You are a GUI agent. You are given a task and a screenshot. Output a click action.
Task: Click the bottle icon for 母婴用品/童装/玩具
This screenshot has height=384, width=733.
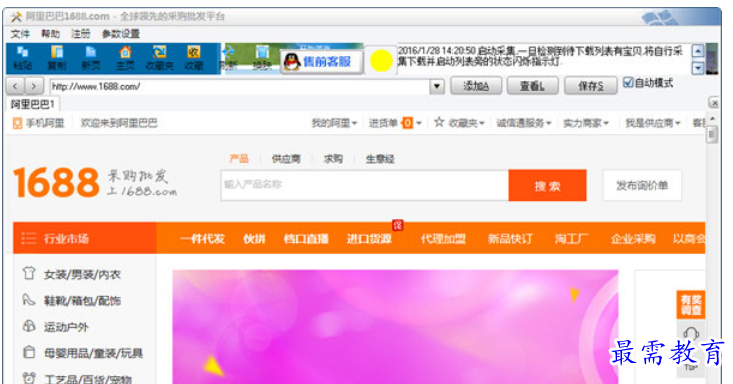point(29,352)
